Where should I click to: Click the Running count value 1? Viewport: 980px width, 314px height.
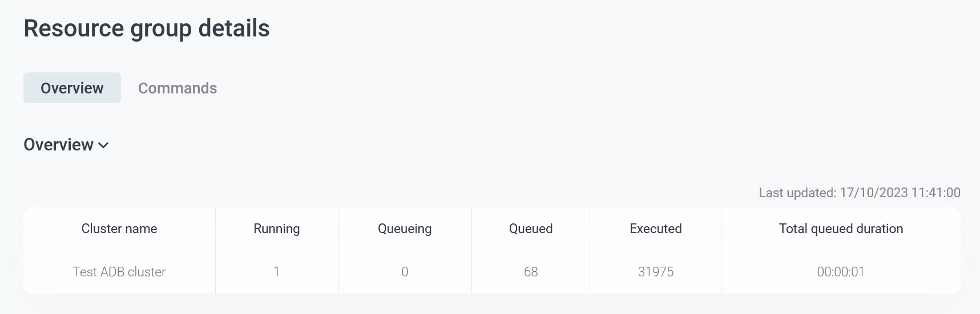tap(277, 272)
